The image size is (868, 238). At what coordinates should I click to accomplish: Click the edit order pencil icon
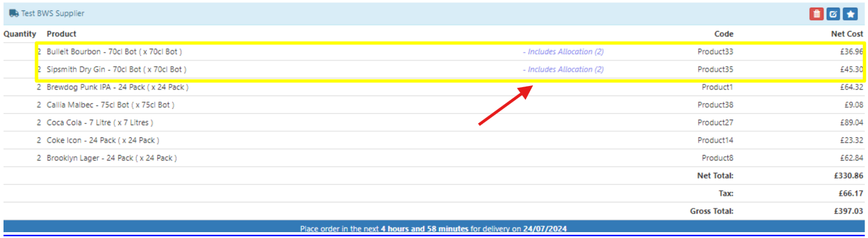point(833,13)
